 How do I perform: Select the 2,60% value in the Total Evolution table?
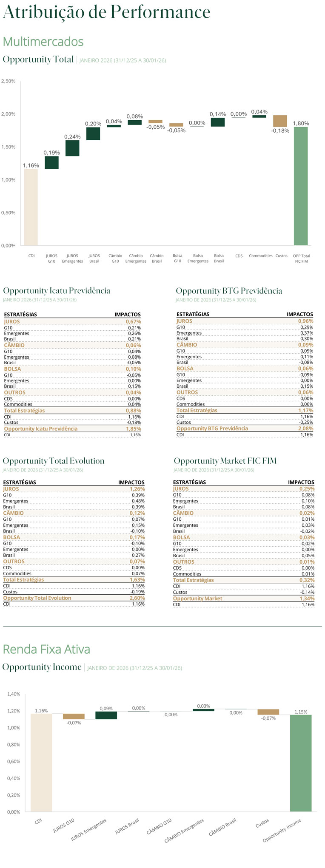pyautogui.click(x=137, y=598)
